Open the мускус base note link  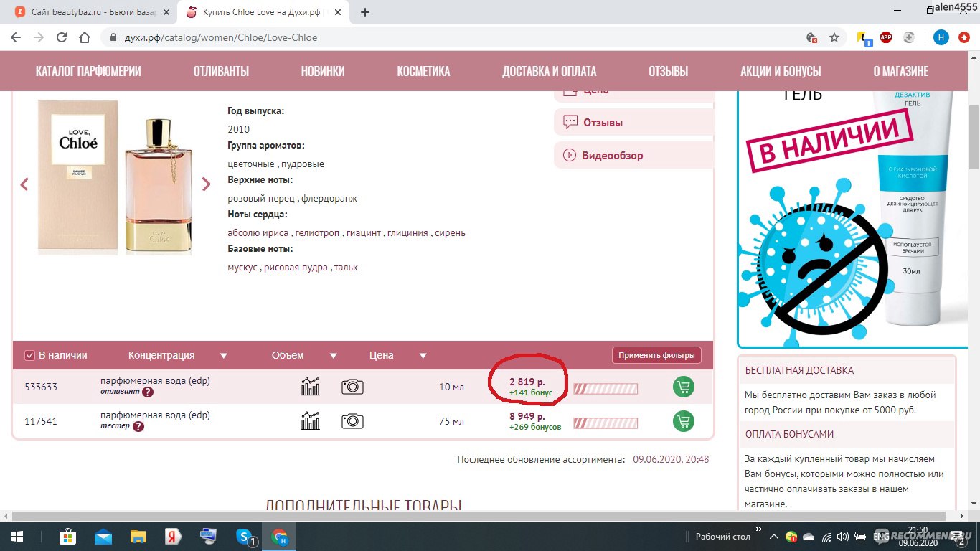(242, 267)
